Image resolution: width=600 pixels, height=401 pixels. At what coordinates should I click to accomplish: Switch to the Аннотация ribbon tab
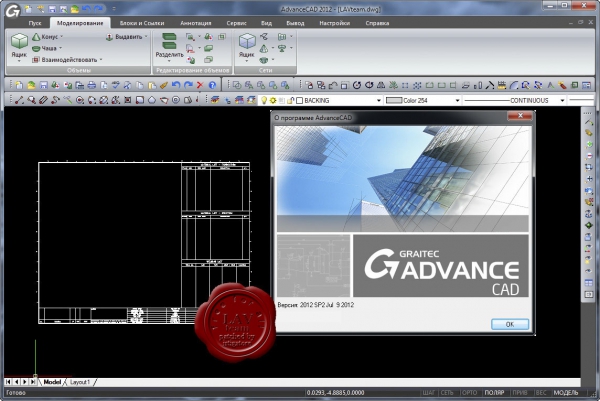click(x=196, y=23)
